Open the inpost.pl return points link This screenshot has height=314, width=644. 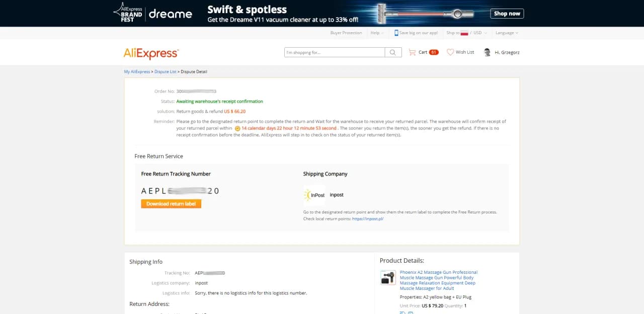click(368, 219)
